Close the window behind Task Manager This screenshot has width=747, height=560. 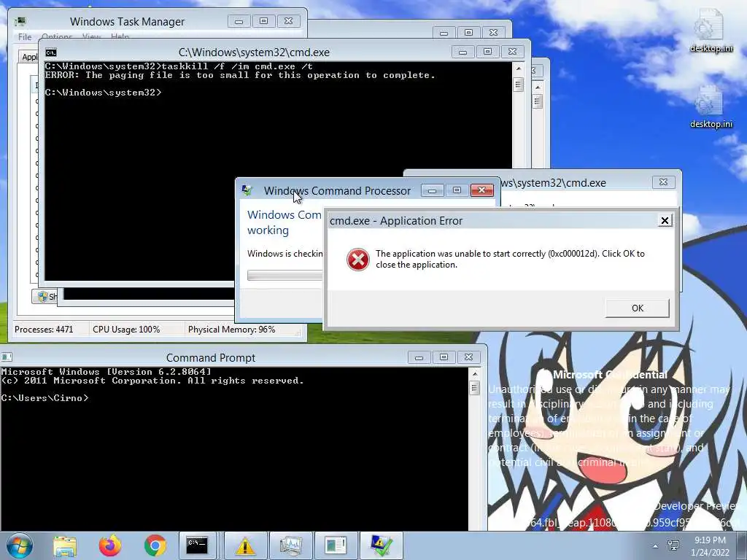click(x=493, y=32)
